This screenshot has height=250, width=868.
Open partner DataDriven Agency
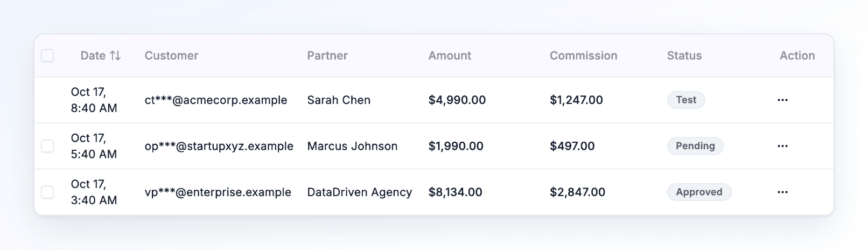point(360,192)
